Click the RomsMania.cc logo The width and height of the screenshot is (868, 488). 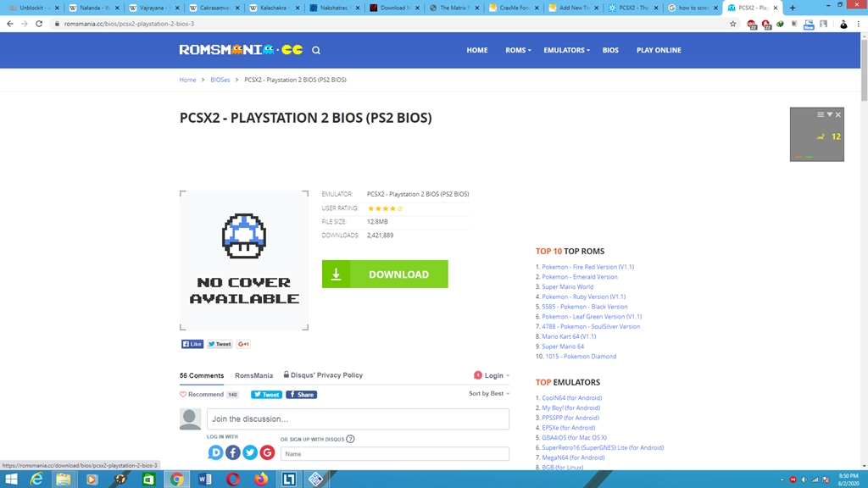click(x=241, y=50)
